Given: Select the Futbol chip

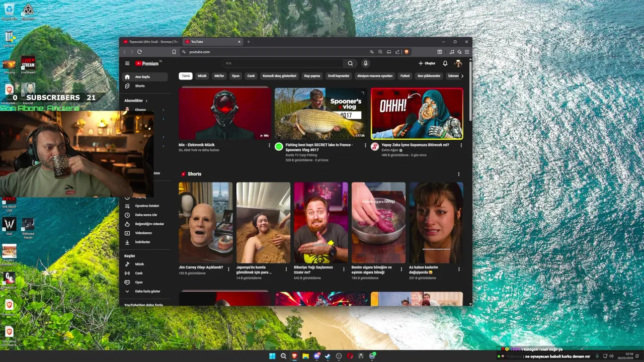Looking at the screenshot, I should [x=405, y=76].
